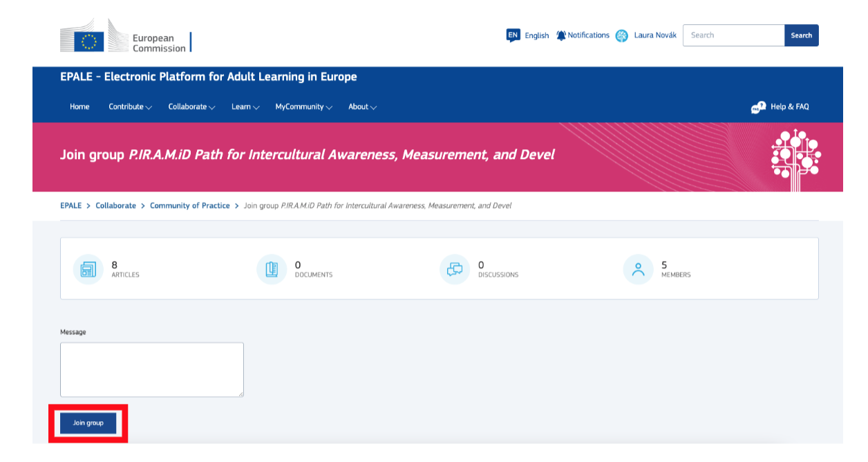Screen dimensions: 868x462
Task: Open Community of Practice breadcrumb link
Action: pos(189,206)
